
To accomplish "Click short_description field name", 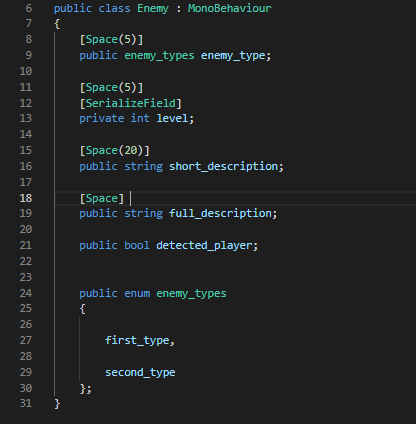I will click(x=223, y=166).
